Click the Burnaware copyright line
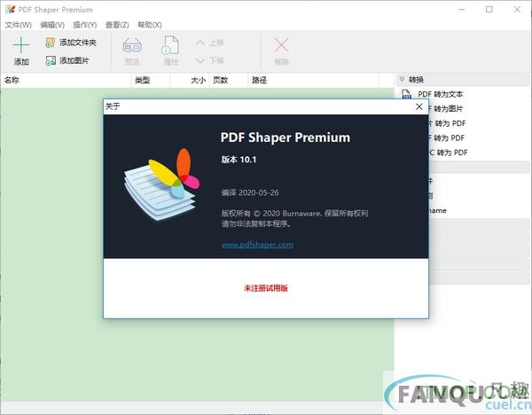 tap(294, 214)
